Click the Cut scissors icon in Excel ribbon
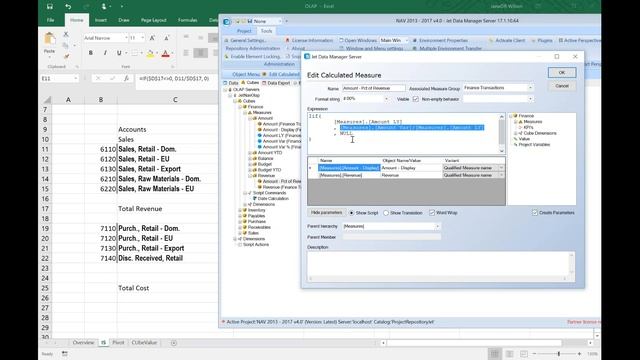This screenshot has width=640, height=360. (66, 35)
